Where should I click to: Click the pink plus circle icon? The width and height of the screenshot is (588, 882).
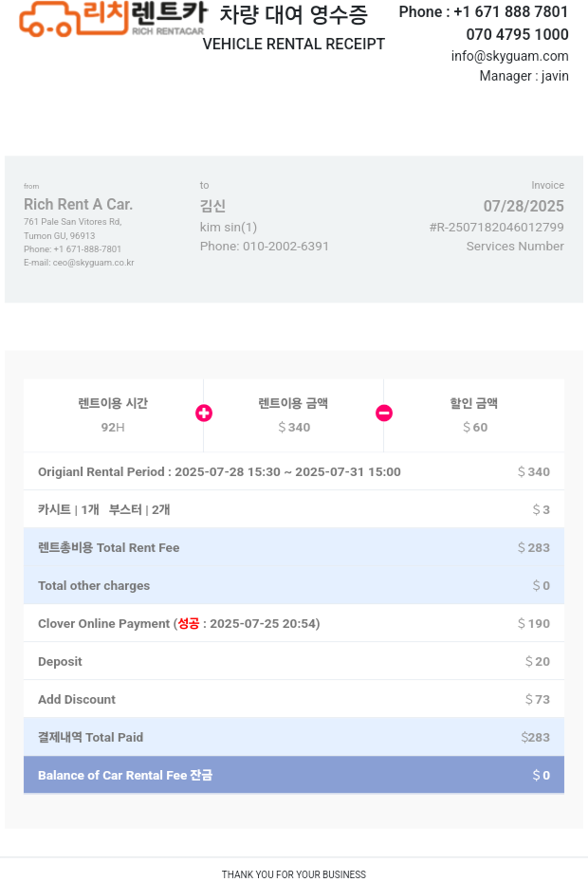click(204, 413)
